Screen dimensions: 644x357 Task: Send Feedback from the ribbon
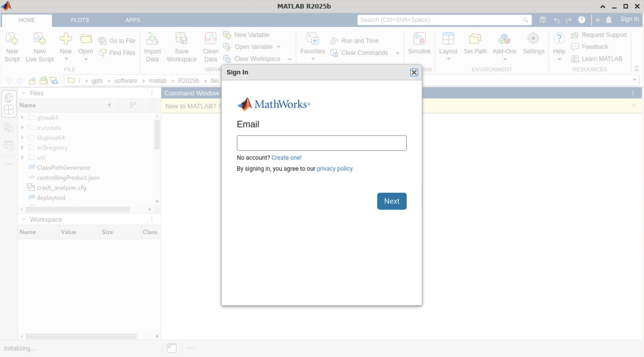(590, 47)
